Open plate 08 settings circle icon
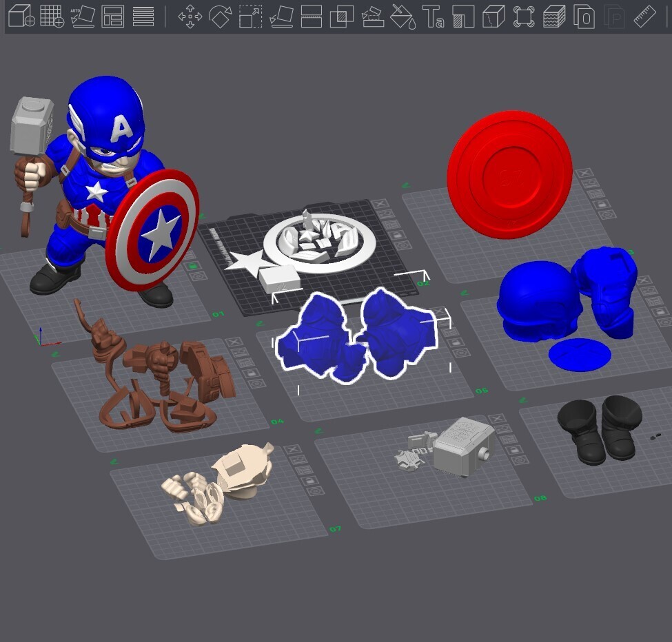This screenshot has width=672, height=642. pos(521,460)
